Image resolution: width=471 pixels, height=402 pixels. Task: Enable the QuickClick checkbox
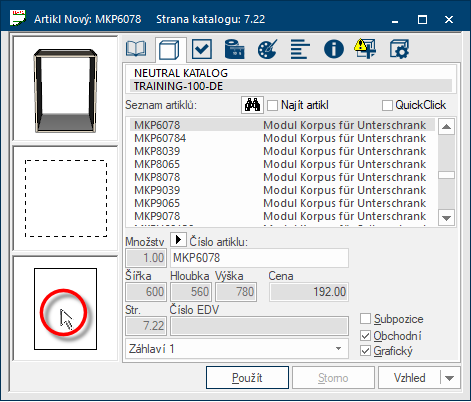tap(387, 105)
